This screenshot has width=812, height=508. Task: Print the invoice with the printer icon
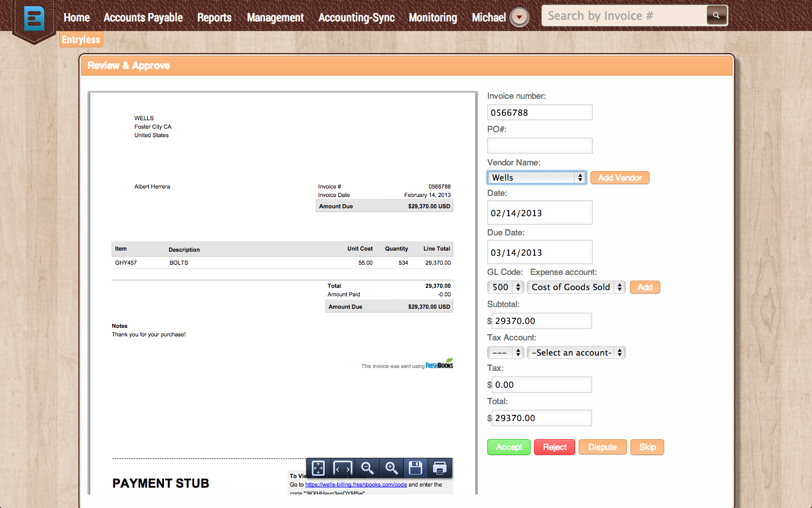tap(440, 468)
